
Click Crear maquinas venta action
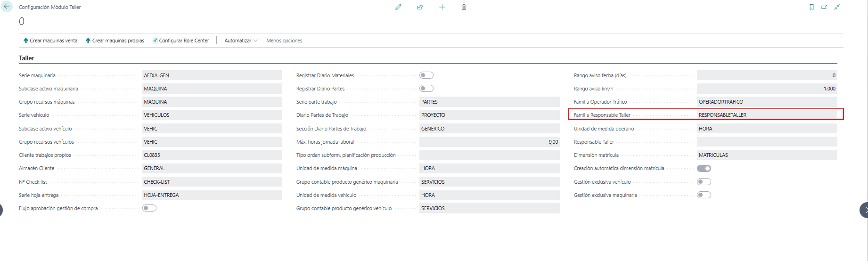50,41
